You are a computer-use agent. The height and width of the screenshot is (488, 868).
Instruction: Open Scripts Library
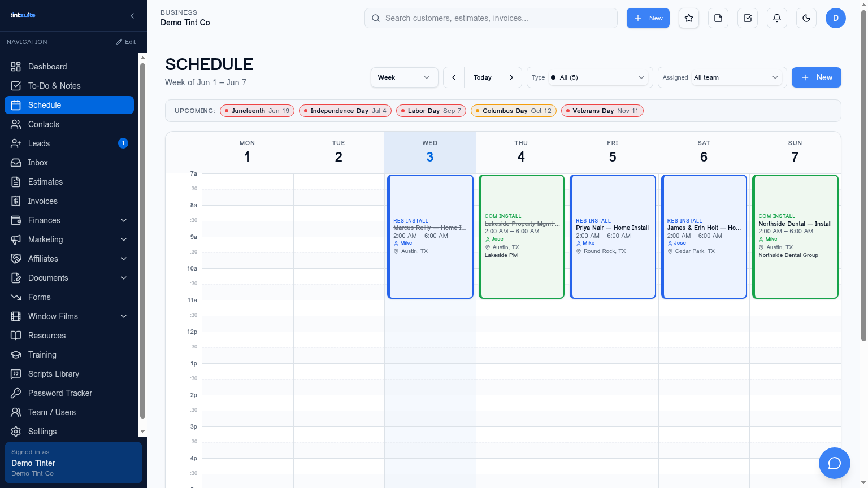coord(69,374)
